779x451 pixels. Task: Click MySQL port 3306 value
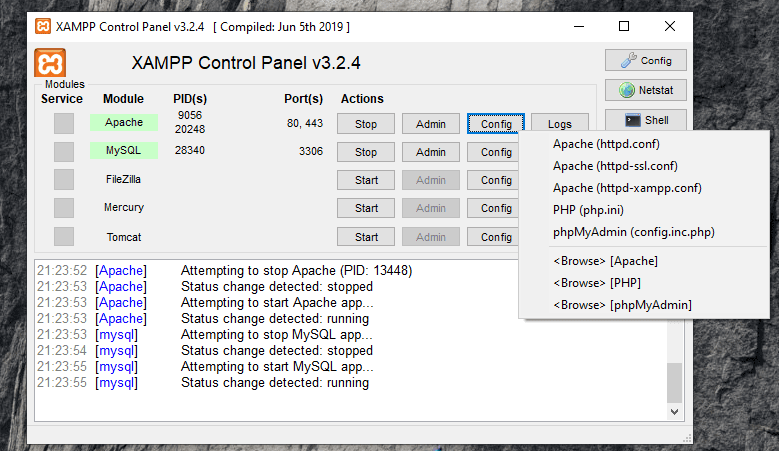click(x=311, y=151)
